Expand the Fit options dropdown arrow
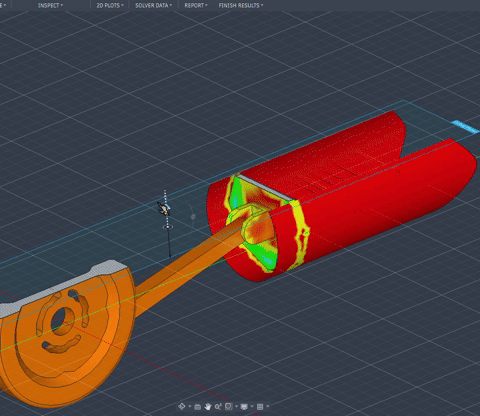Screen dimensions: 480x416 tap(236, 406)
